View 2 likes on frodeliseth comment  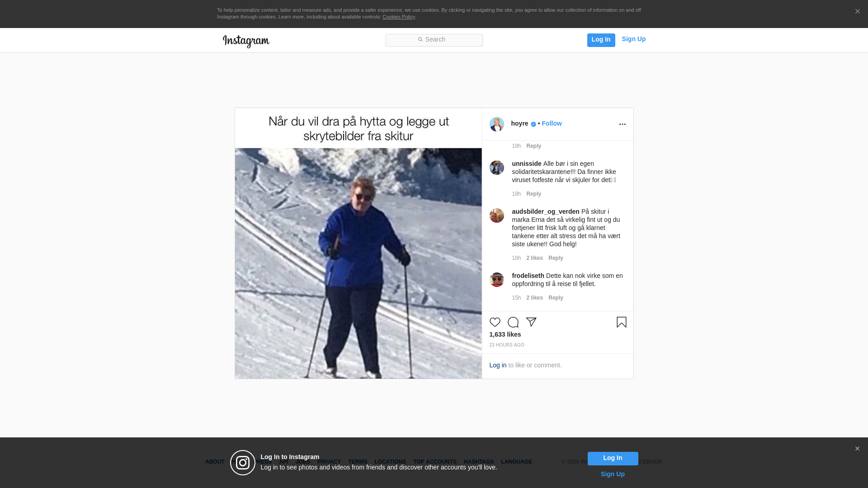click(534, 298)
